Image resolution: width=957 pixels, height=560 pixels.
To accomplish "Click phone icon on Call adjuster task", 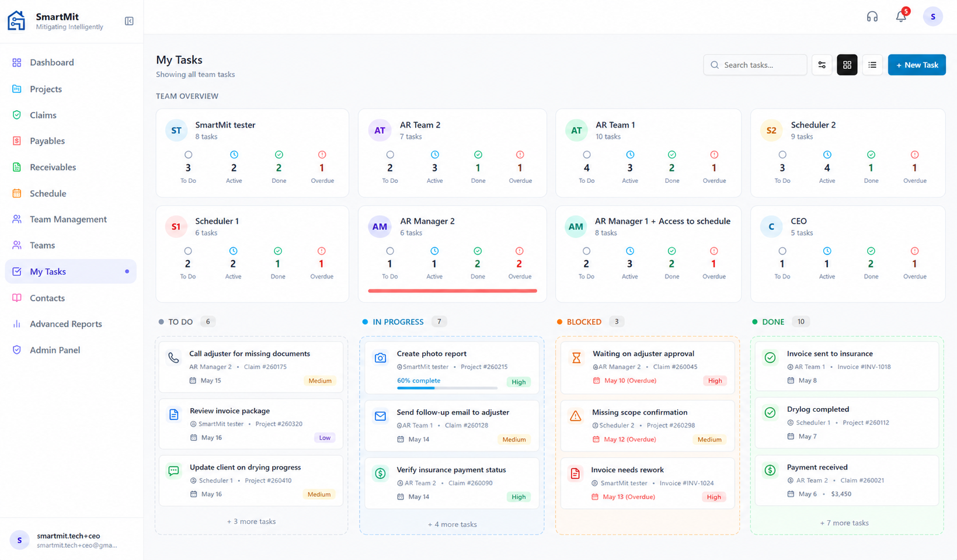I will 173,357.
